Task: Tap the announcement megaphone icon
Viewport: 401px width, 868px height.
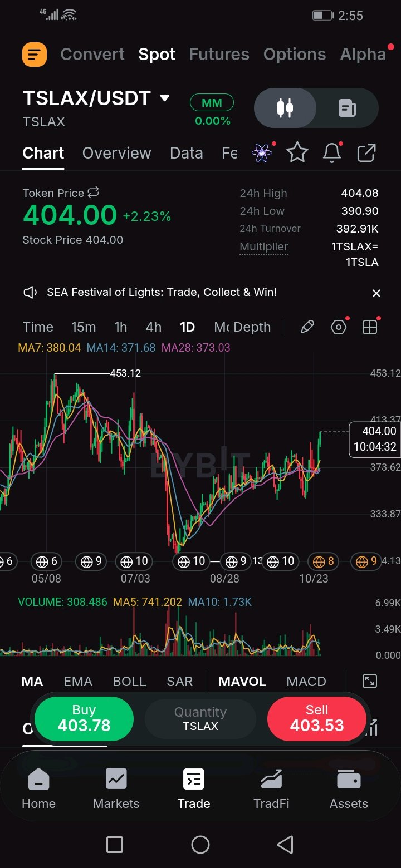Action: 30,292
